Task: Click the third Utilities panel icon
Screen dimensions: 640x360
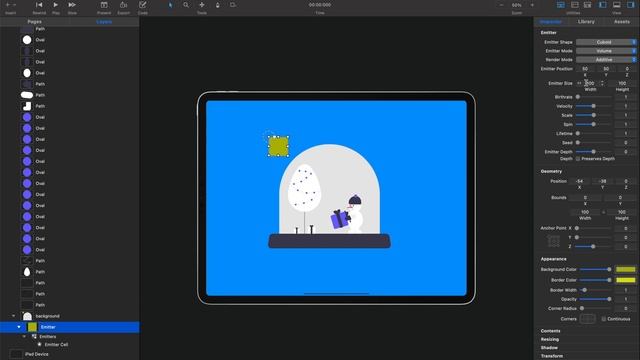Action: pos(587,5)
